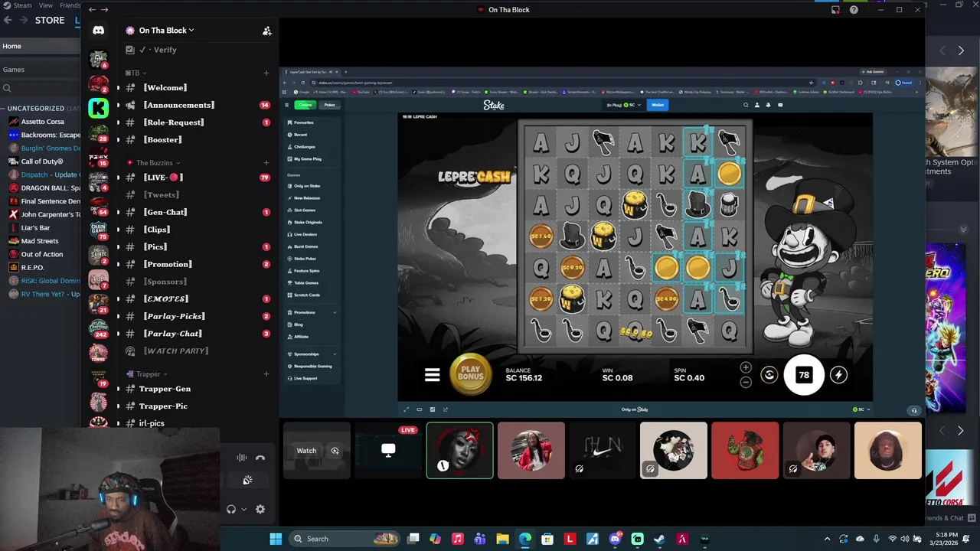Viewport: 980px width, 551px height.
Task: Open the green Kick server icon
Action: 98,108
